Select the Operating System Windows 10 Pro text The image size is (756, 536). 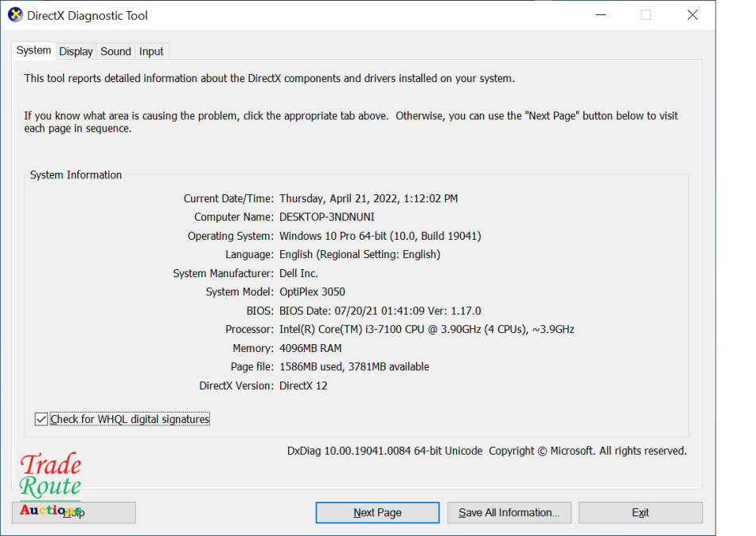(380, 237)
